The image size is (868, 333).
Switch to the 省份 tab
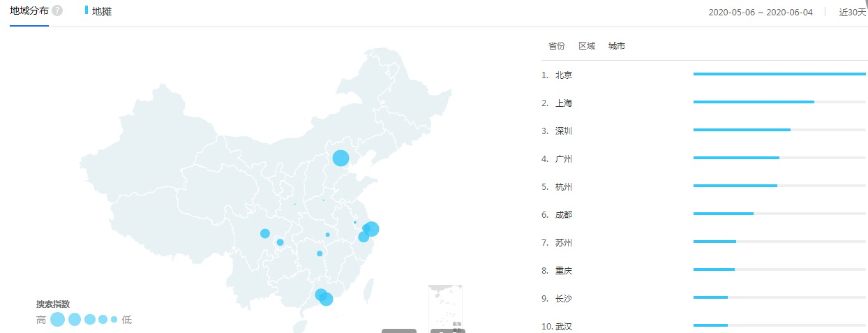click(556, 46)
